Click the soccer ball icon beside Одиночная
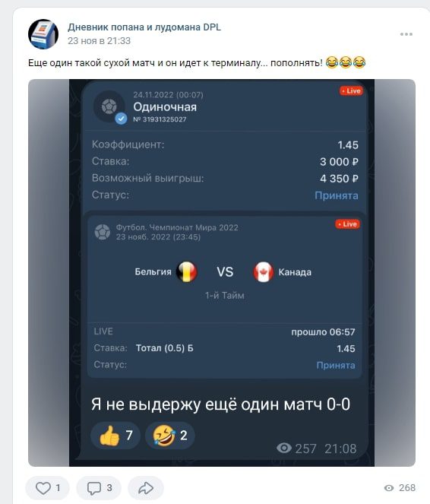 (x=109, y=106)
